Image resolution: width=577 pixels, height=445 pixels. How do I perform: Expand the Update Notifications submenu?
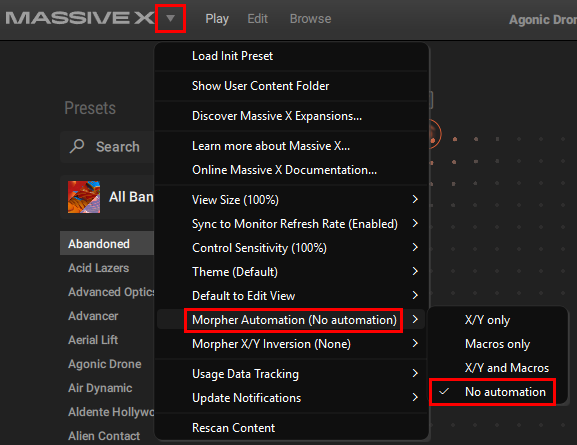(291, 398)
